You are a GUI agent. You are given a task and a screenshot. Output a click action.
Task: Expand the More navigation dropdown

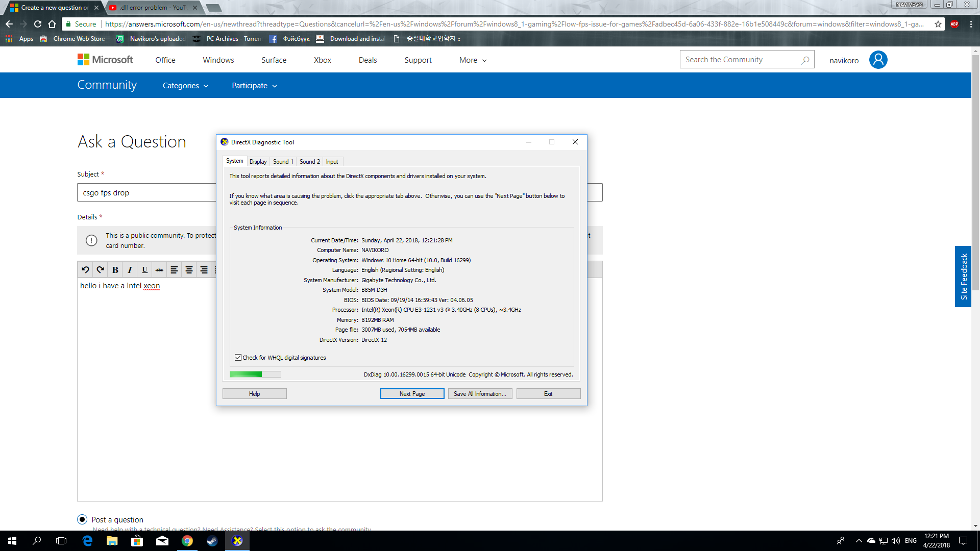coord(473,60)
